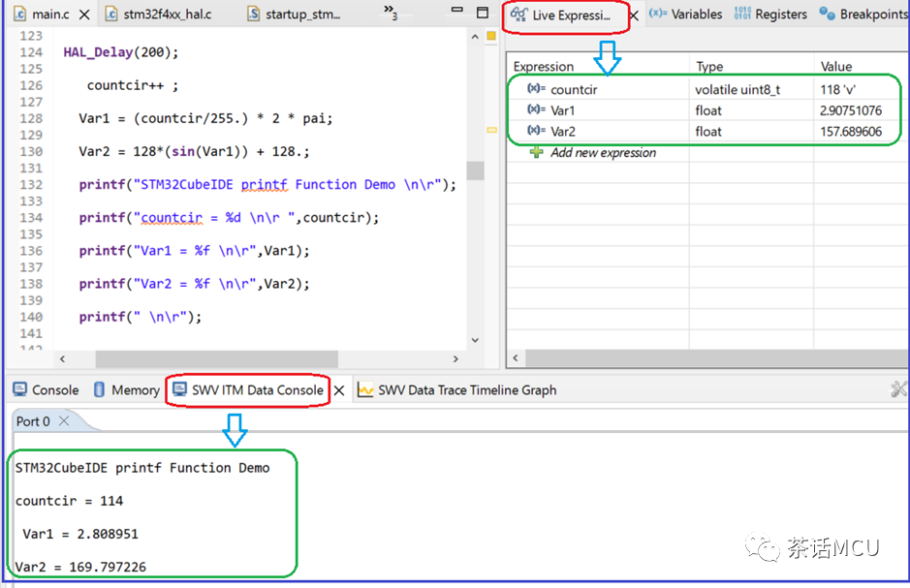Open the startup_stm assembly file tab
Screen dimensions: 910x588
click(294, 15)
